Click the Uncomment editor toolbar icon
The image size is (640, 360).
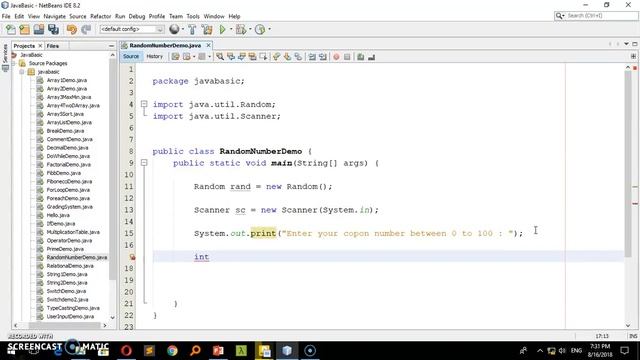point(371,57)
